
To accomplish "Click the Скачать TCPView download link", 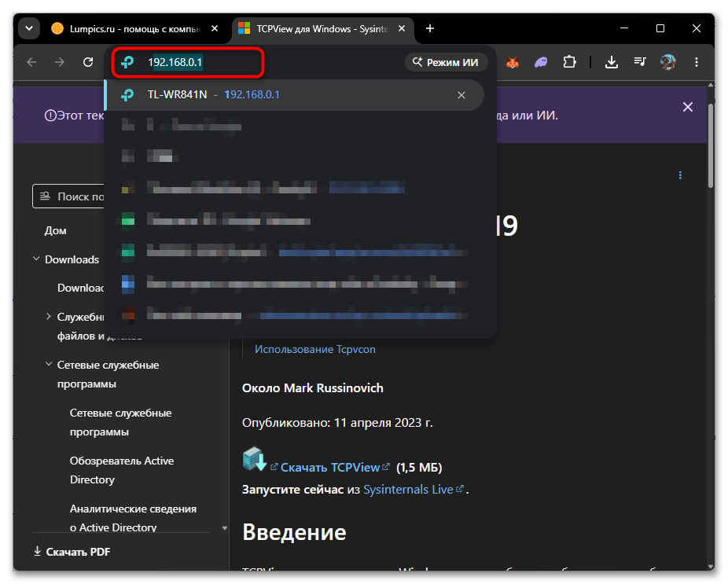I will (330, 468).
